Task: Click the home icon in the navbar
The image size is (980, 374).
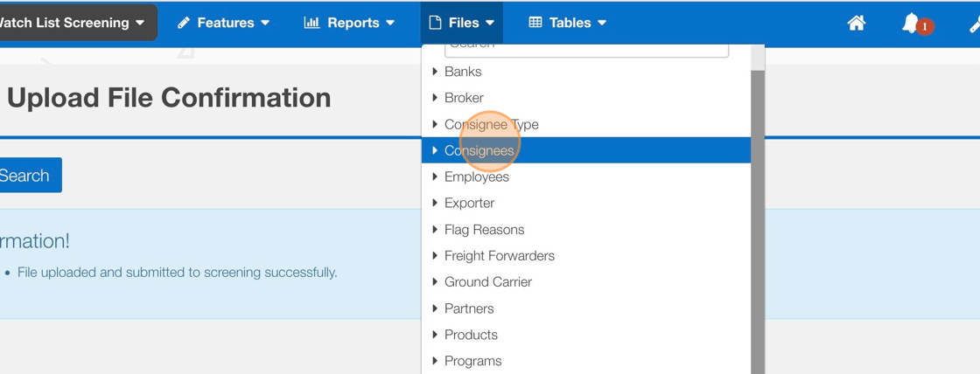Action: click(857, 24)
